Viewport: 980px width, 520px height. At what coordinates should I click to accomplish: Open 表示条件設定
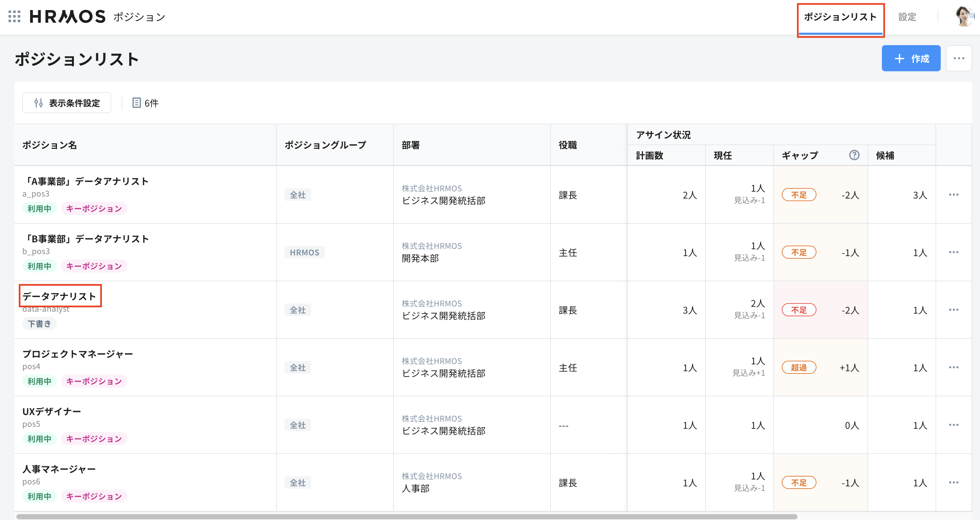[67, 103]
